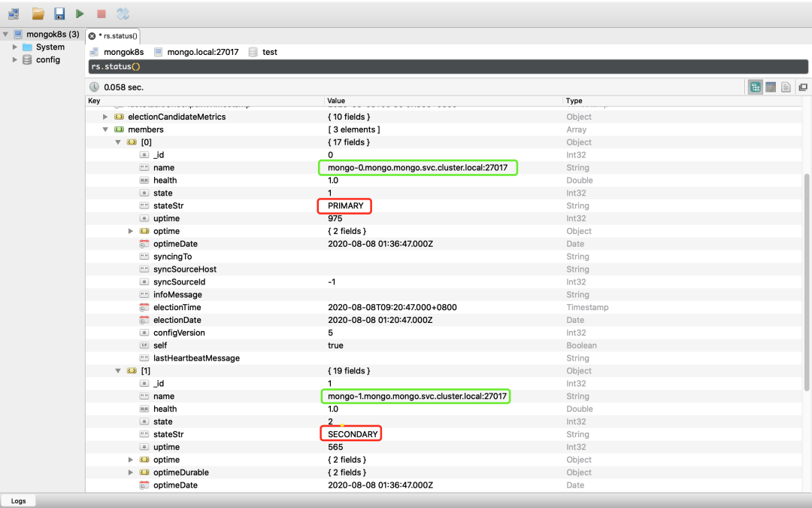Click the test database label

point(270,52)
